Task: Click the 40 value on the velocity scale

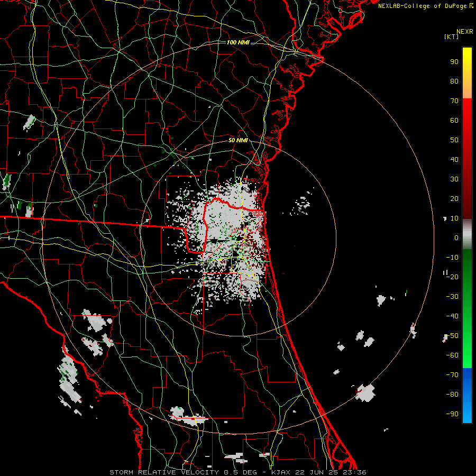Action: [x=454, y=159]
